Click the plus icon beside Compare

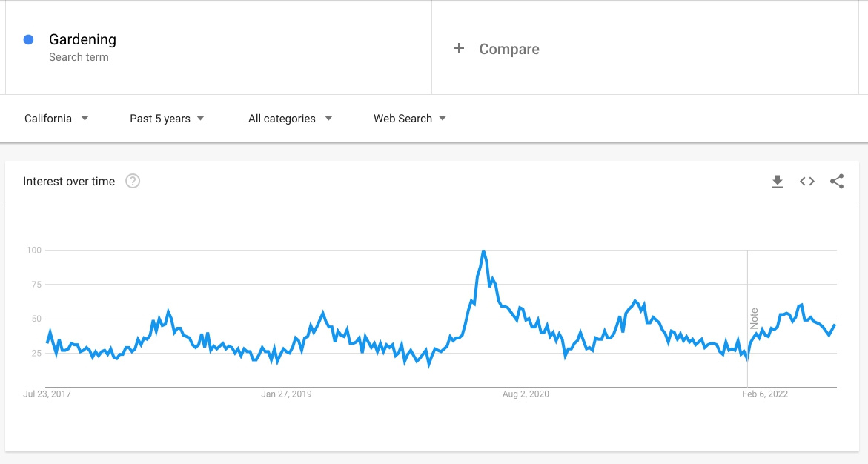pyautogui.click(x=458, y=49)
